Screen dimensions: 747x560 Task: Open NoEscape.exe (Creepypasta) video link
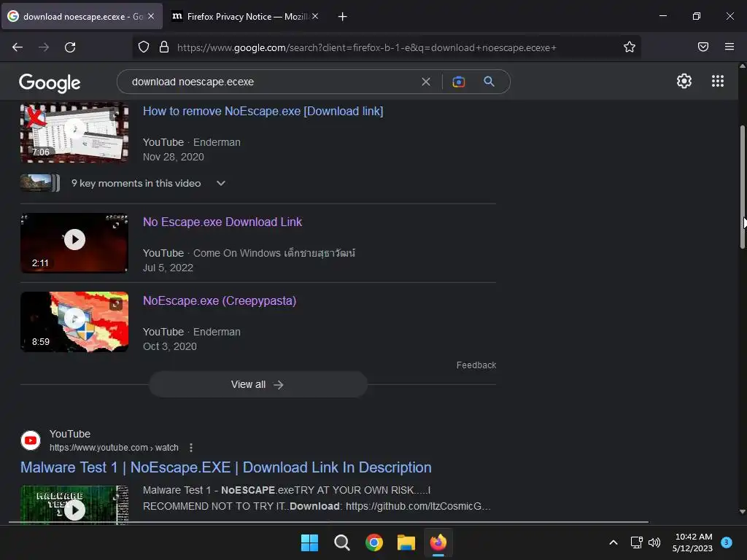click(220, 300)
